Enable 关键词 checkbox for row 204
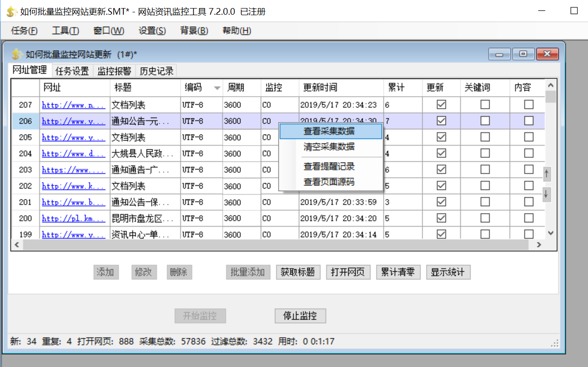 485,154
